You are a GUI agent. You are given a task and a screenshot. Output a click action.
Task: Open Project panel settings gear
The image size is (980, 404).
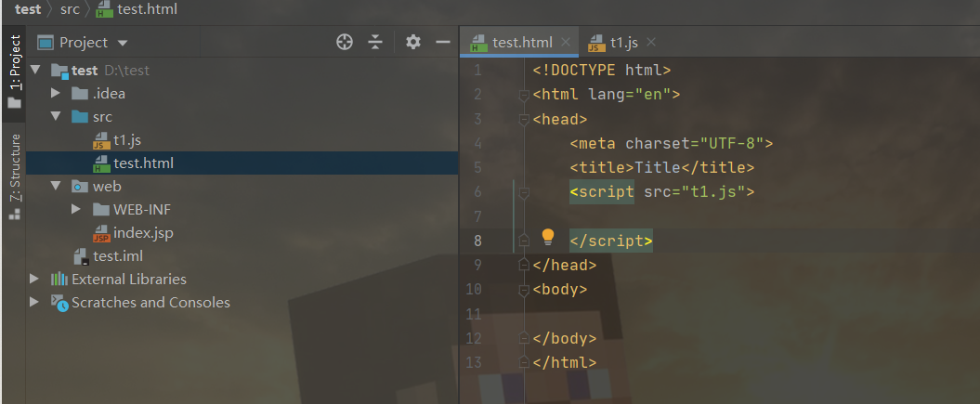pyautogui.click(x=413, y=43)
